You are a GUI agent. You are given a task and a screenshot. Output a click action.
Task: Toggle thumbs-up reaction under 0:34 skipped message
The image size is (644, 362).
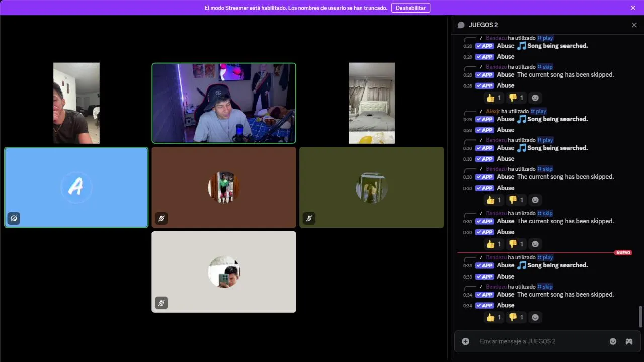point(493,317)
